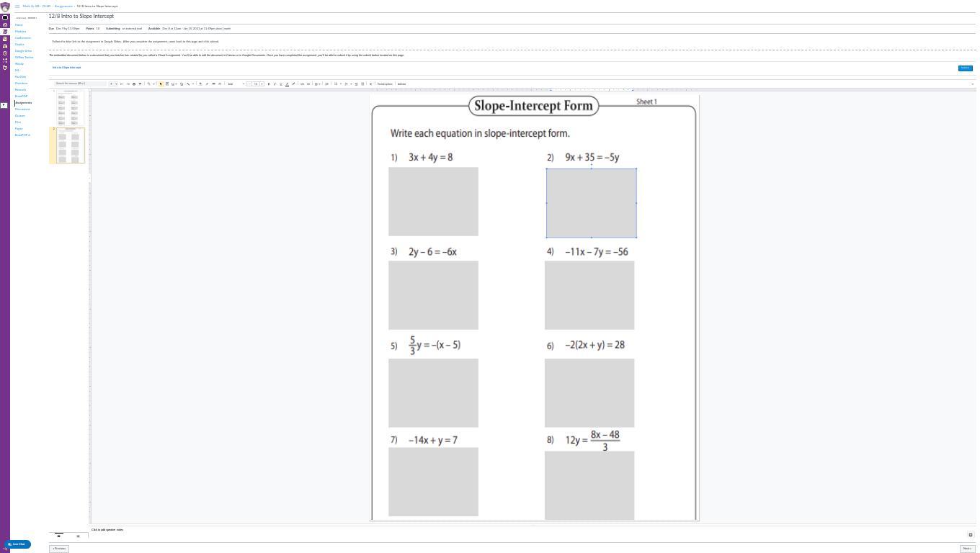This screenshot has width=980, height=553.
Task: Click the school logo at top left
Action: [x=5, y=6]
